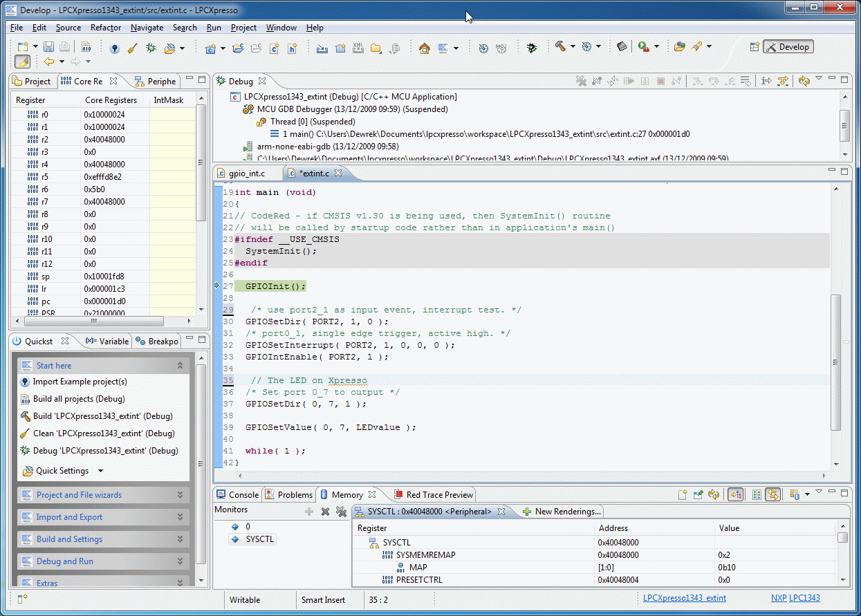Click Debug 'LPCXpresso1343_extint' (Debug) link
The width and height of the screenshot is (861, 616).
click(105, 451)
